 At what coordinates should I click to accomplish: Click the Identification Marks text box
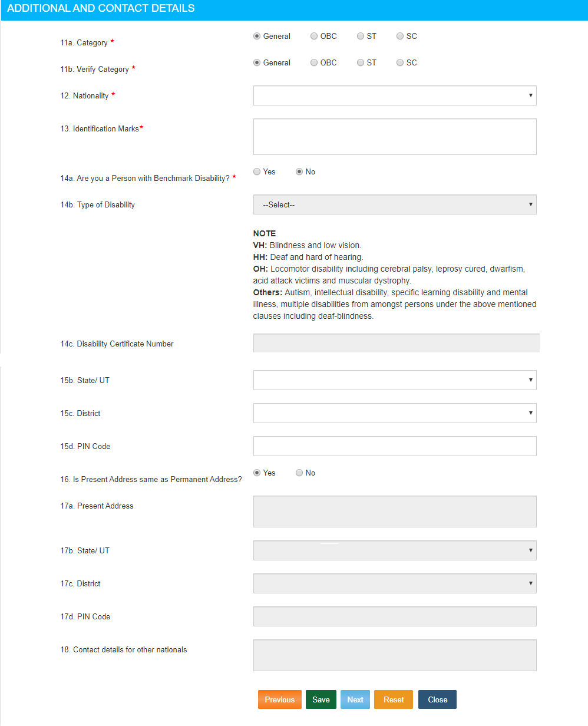click(395, 136)
